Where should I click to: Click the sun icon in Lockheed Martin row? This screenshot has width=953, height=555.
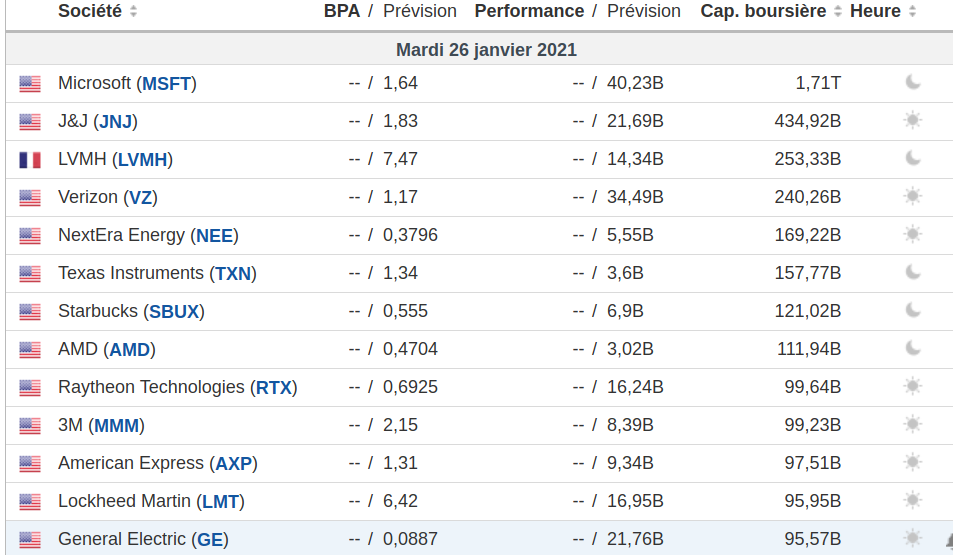(912, 501)
